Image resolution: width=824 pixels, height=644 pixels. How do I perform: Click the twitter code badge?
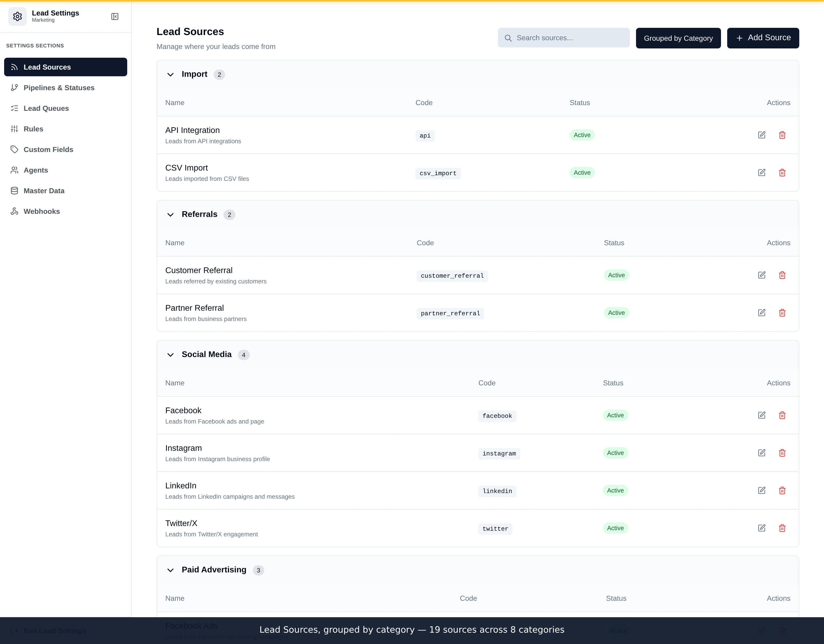(x=495, y=529)
